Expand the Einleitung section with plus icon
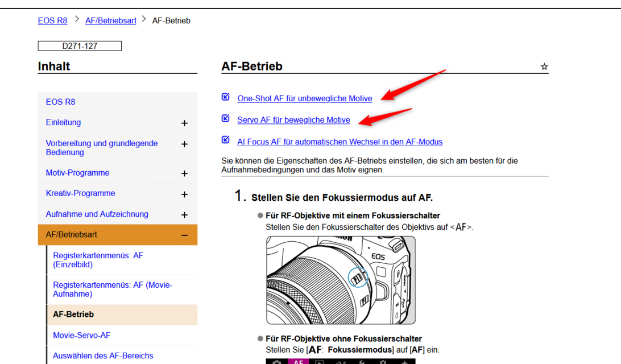 [184, 123]
